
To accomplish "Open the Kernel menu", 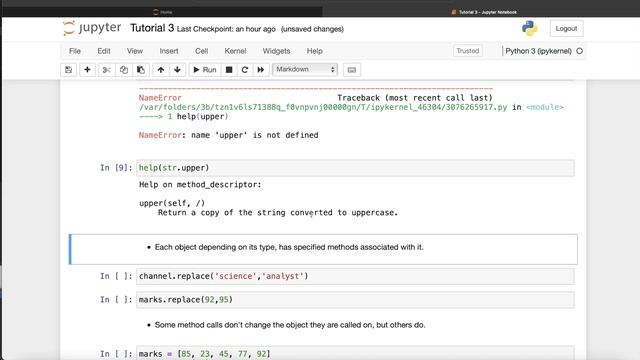I will pyautogui.click(x=235, y=51).
